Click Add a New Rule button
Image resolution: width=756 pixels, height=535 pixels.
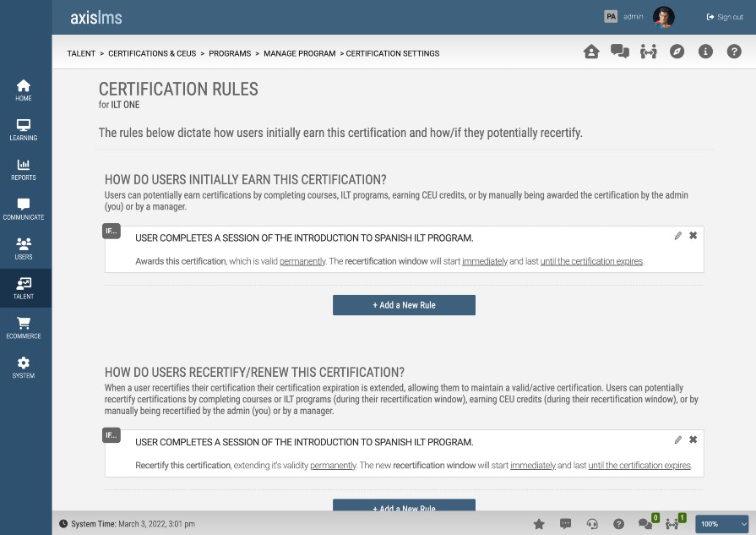tap(404, 305)
